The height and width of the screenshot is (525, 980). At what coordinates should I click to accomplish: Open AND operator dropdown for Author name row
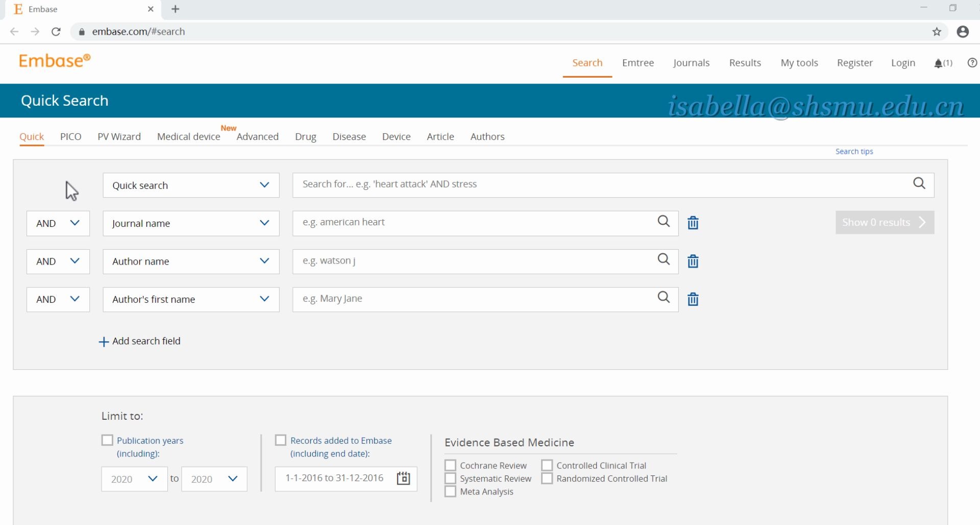click(58, 261)
